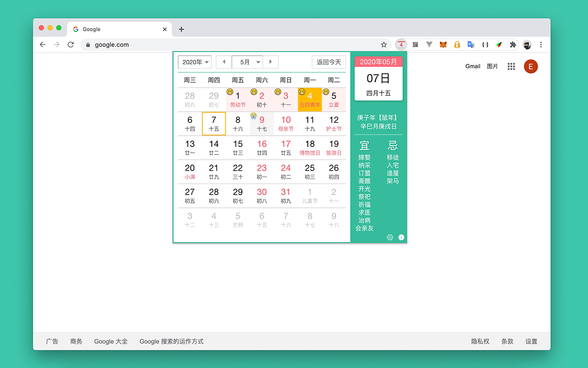Select May 18 博物馆日 date
Screen dimensions: 588x368
tap(310, 148)
